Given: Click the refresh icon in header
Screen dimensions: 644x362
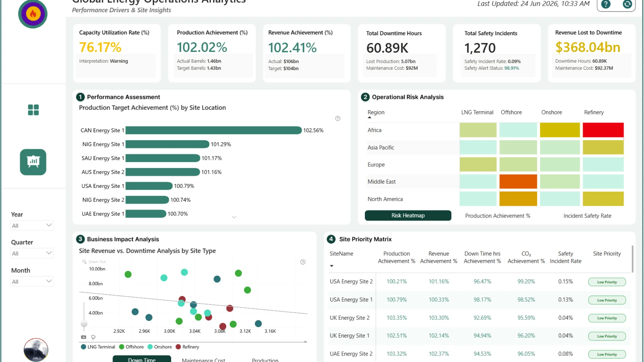Looking at the screenshot, I should point(627,4).
